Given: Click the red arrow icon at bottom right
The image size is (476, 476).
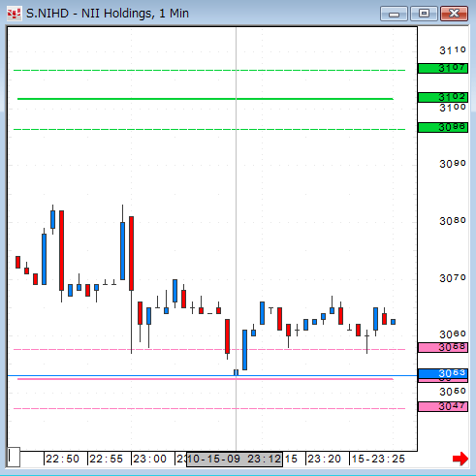Looking at the screenshot, I should coord(460,459).
